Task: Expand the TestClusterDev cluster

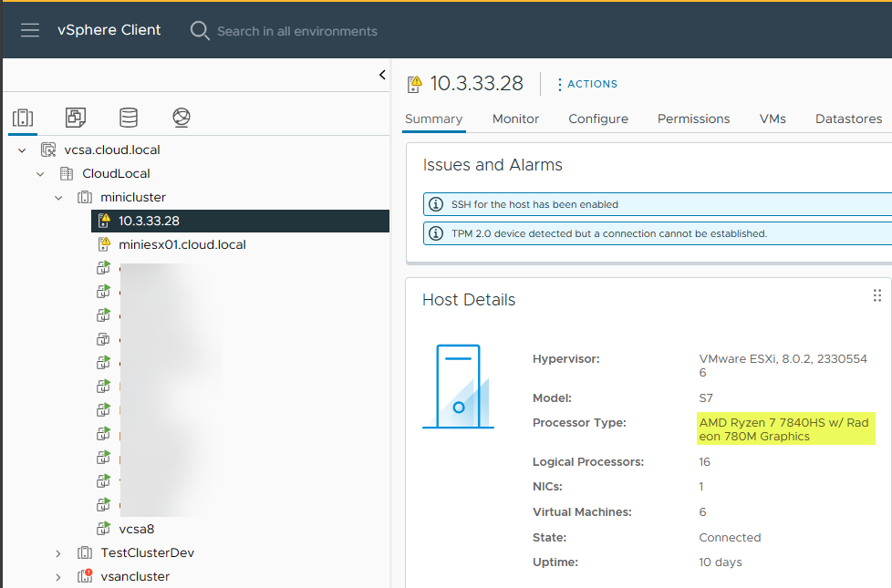Action: point(58,552)
